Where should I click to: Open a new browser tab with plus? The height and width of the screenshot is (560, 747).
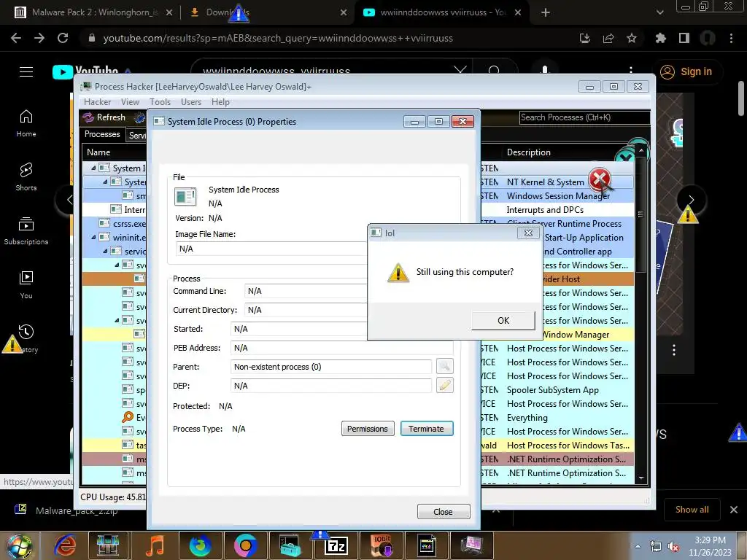tap(546, 12)
